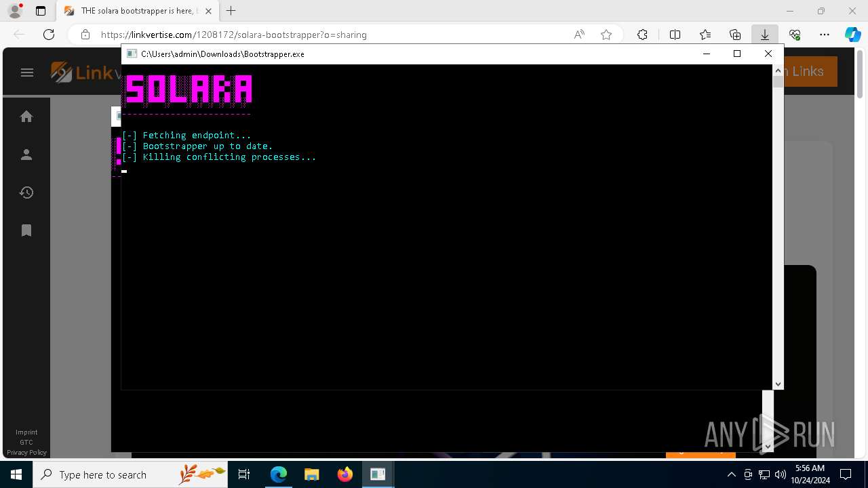Open the Collections icon

click(735, 35)
